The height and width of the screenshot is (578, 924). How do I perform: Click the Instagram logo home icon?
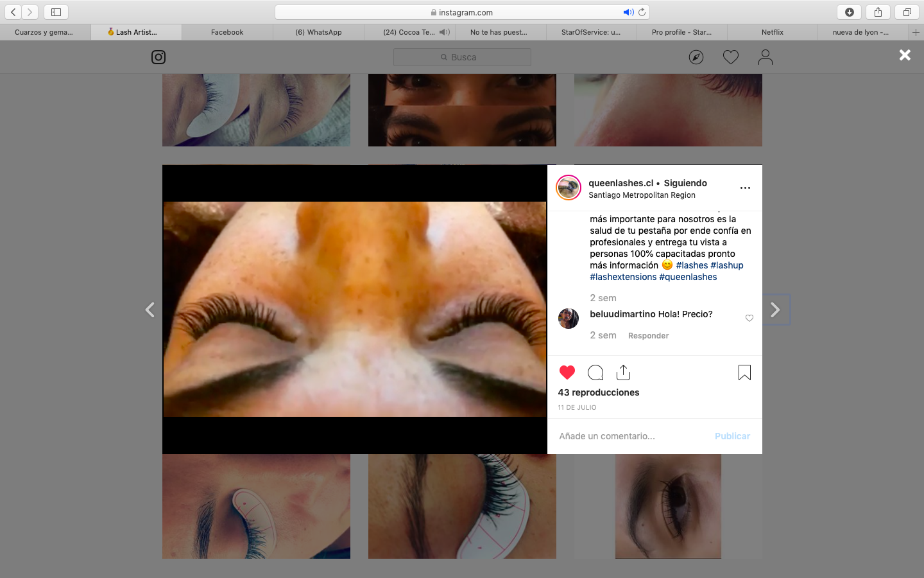[158, 57]
